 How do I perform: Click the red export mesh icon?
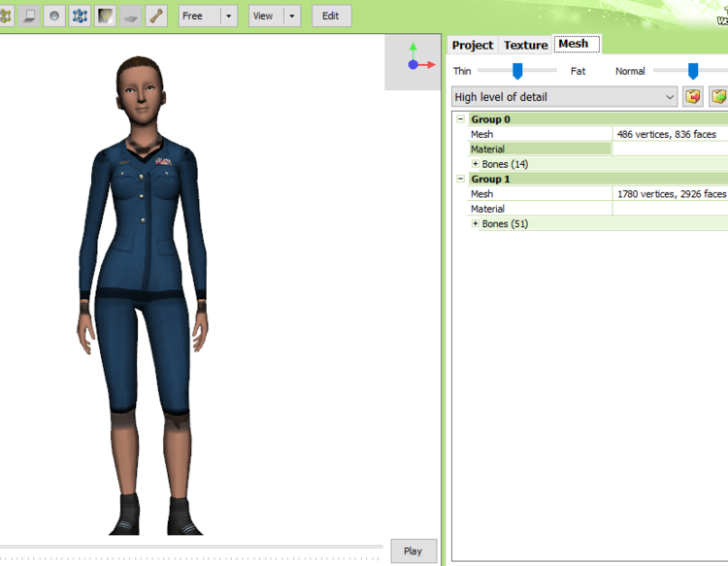coord(693,96)
